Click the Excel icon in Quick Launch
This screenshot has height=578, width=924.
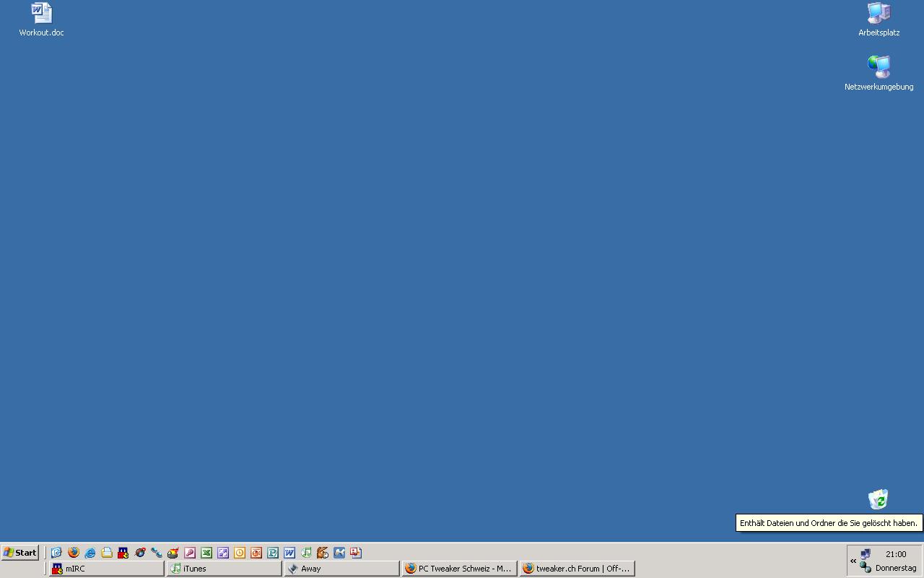point(206,553)
